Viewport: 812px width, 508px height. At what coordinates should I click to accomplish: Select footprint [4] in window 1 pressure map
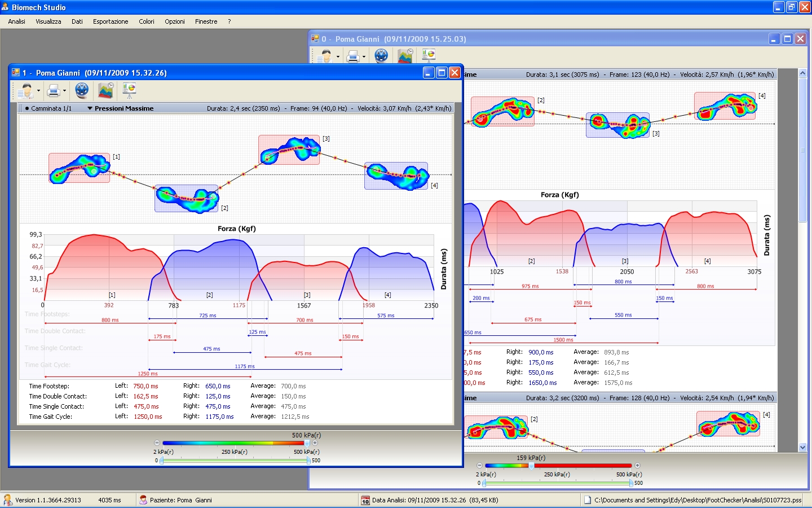pyautogui.click(x=397, y=176)
